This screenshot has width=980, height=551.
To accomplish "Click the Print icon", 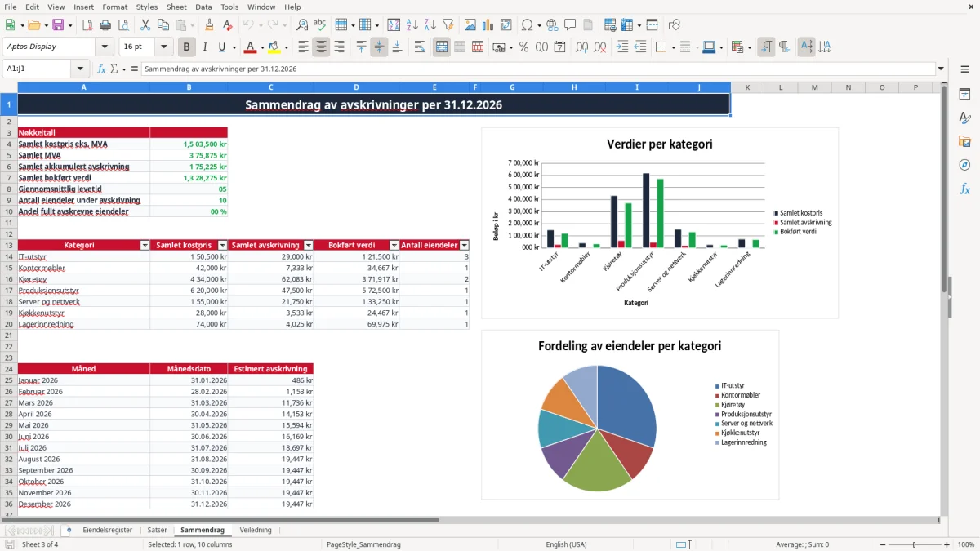I will pos(105,25).
